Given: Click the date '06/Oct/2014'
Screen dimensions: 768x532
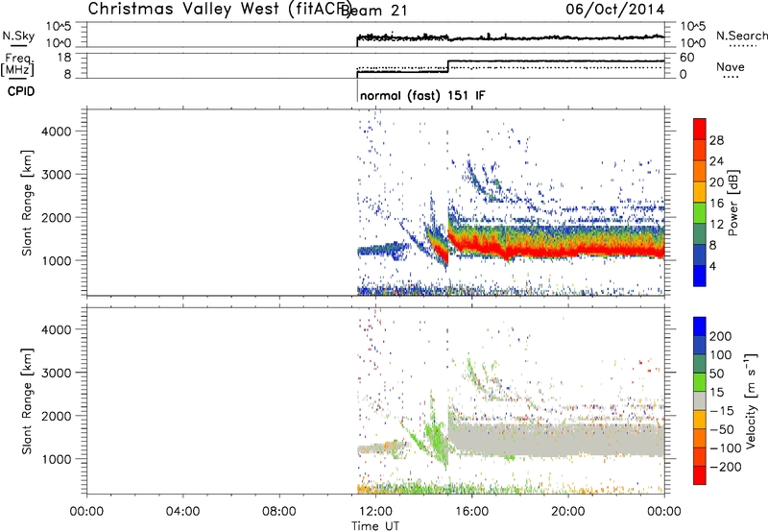Looking at the screenshot, I should 615,10.
